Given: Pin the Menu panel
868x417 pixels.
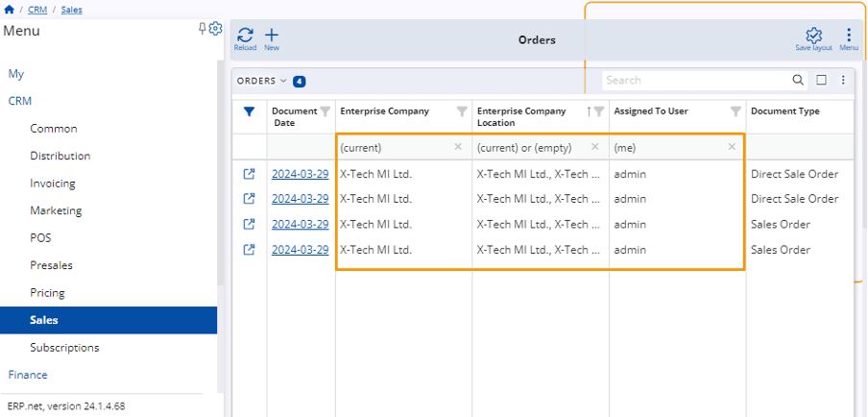Looking at the screenshot, I should click(202, 29).
